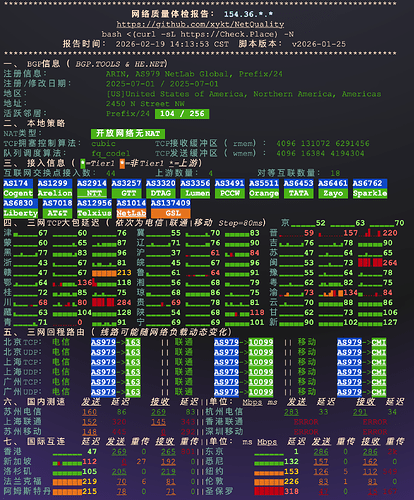Select the United States of America region line
Viewport: 414px width, 500px height.
tap(244, 94)
